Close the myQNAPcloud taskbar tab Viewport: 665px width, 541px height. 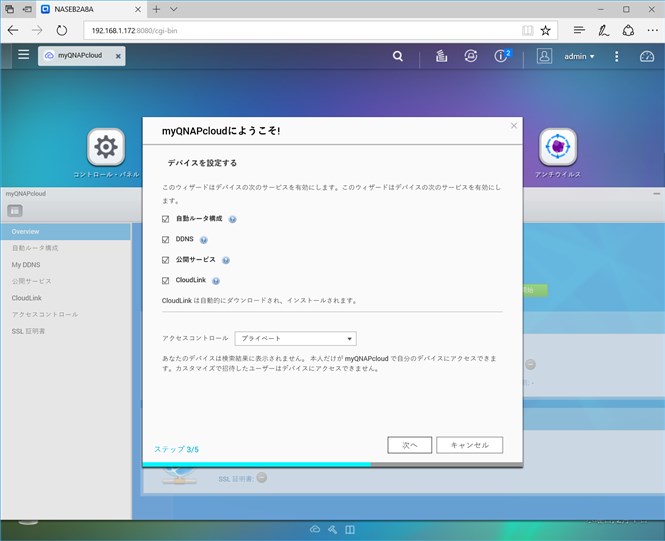click(118, 56)
